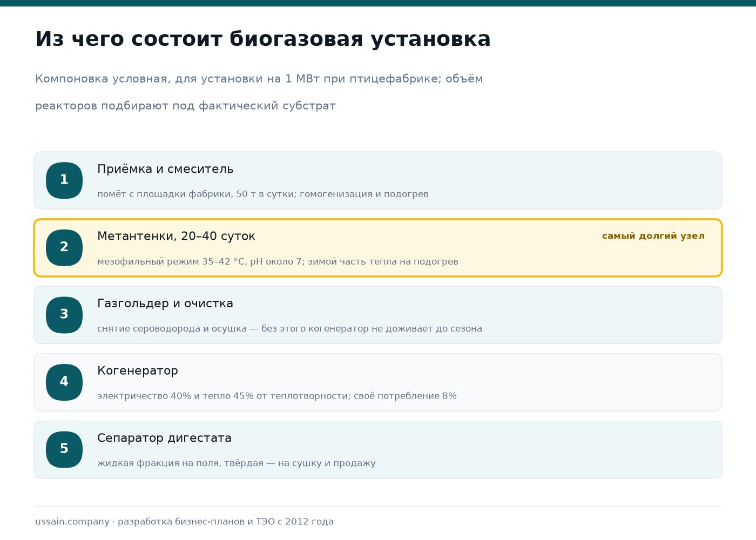Screen dimensions: 756x540
Task: Select the heading 'Из чего состоит биогазовая установка'
Action: (x=263, y=39)
